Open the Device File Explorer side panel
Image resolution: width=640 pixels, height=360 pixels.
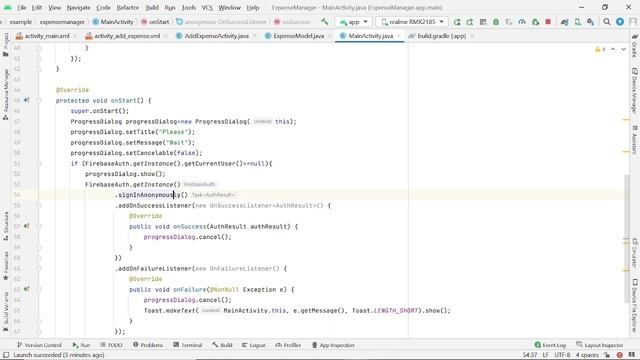pyautogui.click(x=635, y=306)
